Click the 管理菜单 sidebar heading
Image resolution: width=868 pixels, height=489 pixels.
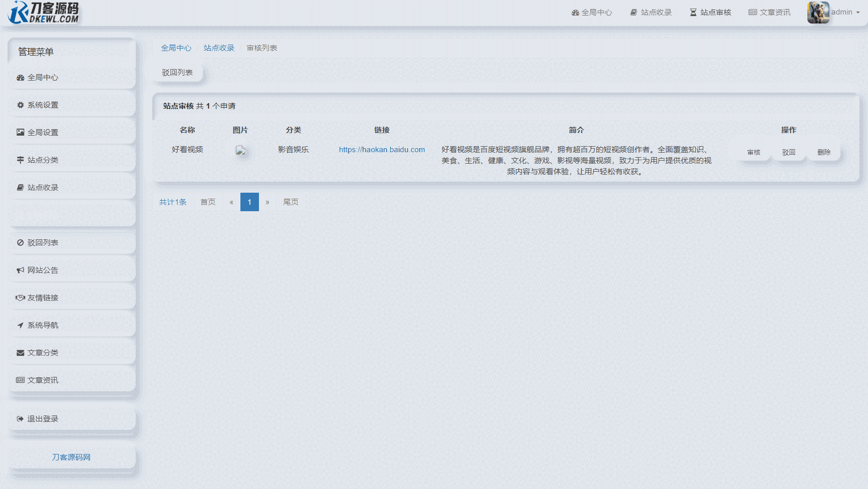coord(36,52)
